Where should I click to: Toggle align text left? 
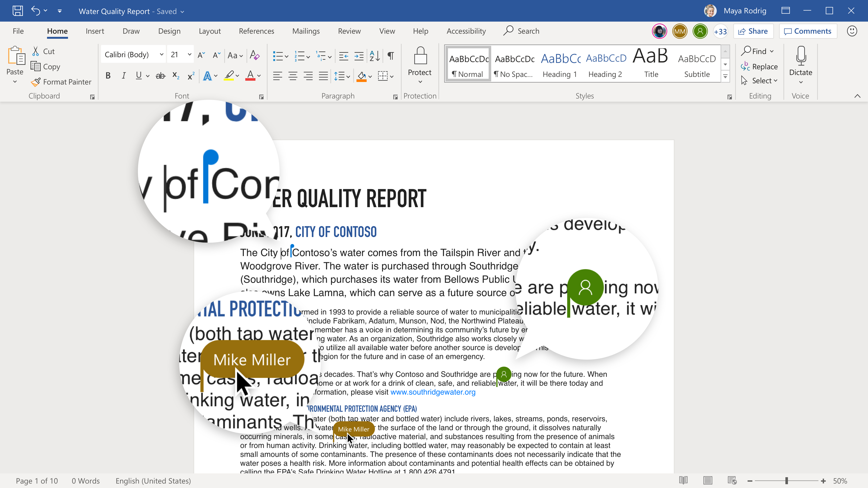coord(277,76)
